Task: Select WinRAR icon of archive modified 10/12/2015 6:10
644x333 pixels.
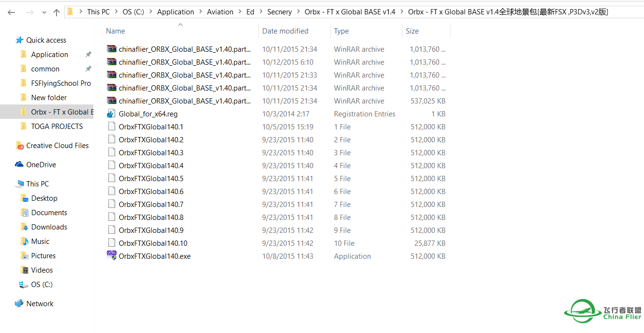Action: 112,62
